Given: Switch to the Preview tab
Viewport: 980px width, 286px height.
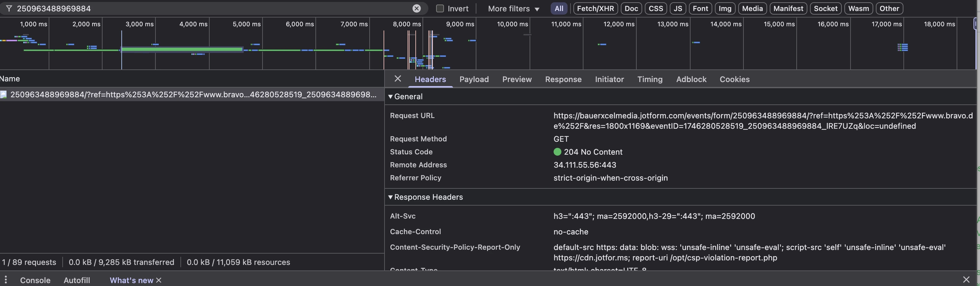Looking at the screenshot, I should coord(517,79).
